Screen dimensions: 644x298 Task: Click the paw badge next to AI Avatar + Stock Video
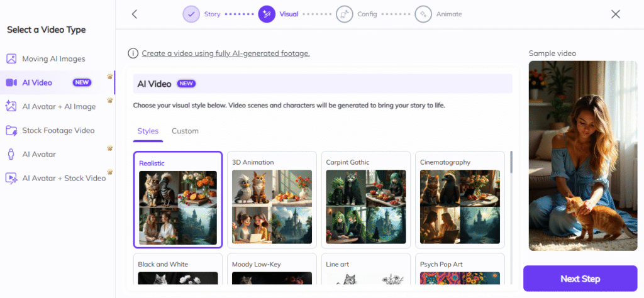109,172
